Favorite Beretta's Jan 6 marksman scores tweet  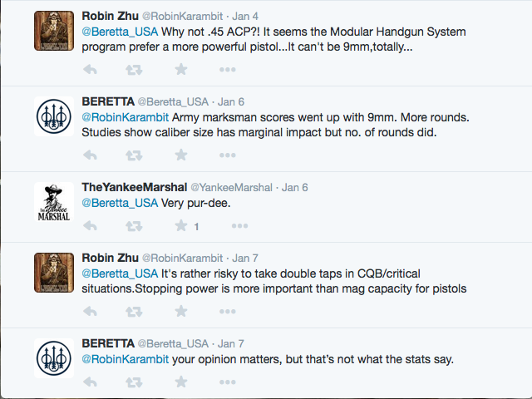coord(181,155)
